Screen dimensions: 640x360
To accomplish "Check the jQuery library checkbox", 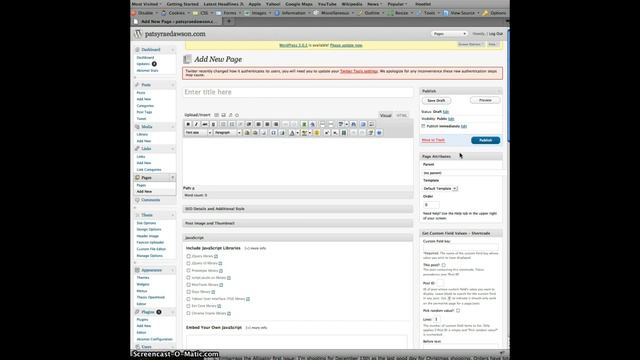I will (x=189, y=256).
